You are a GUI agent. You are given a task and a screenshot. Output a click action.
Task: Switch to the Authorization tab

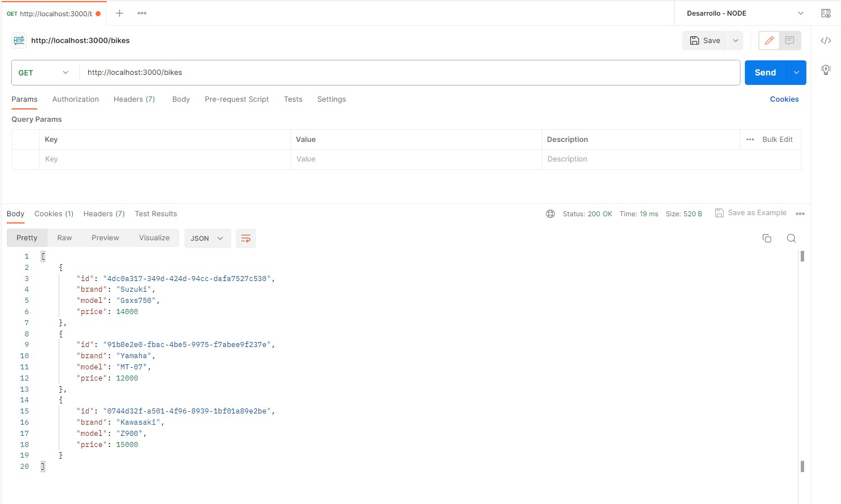pyautogui.click(x=75, y=99)
